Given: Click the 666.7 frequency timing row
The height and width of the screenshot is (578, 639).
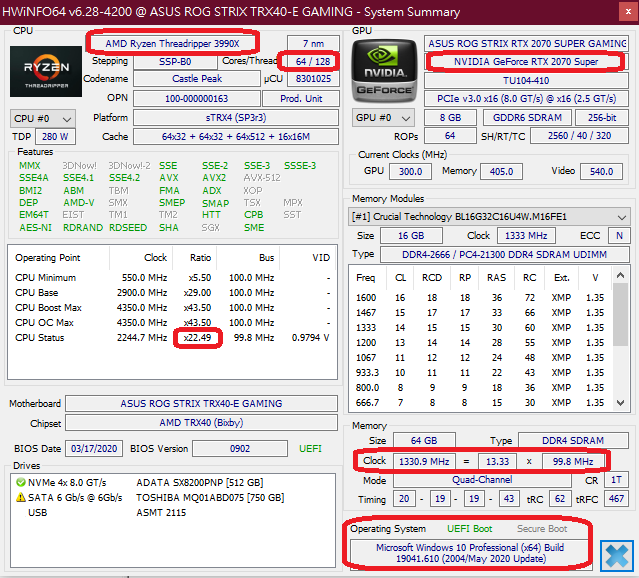Looking at the screenshot, I should (480, 403).
